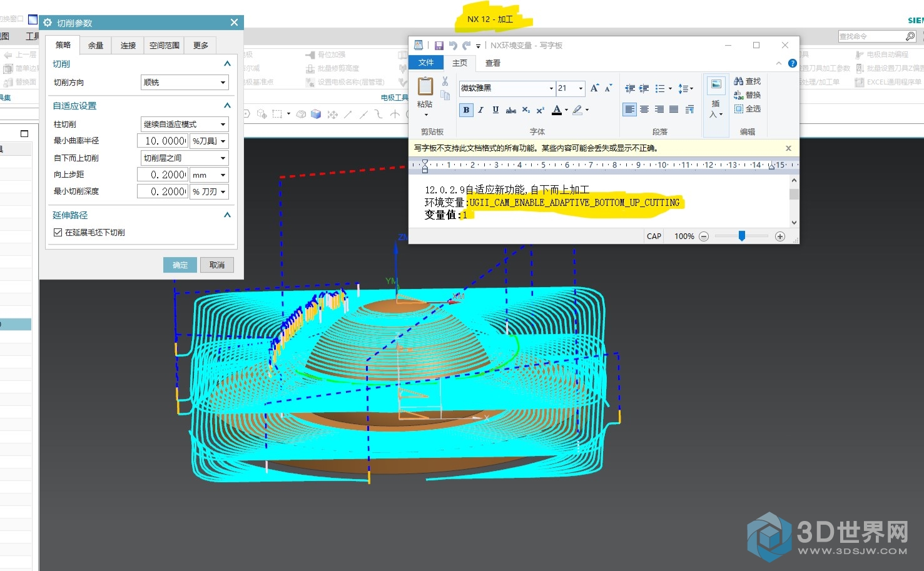Justify the text in WordPad
Screen dimensions: 924x571
click(674, 109)
